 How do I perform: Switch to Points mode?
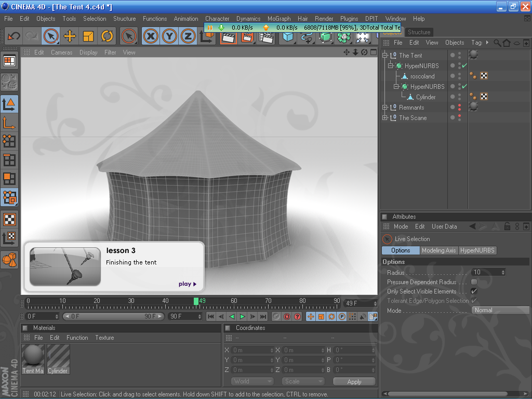click(x=9, y=141)
